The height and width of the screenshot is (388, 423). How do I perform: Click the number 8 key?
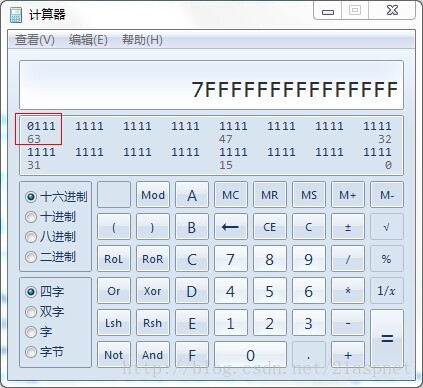(270, 259)
